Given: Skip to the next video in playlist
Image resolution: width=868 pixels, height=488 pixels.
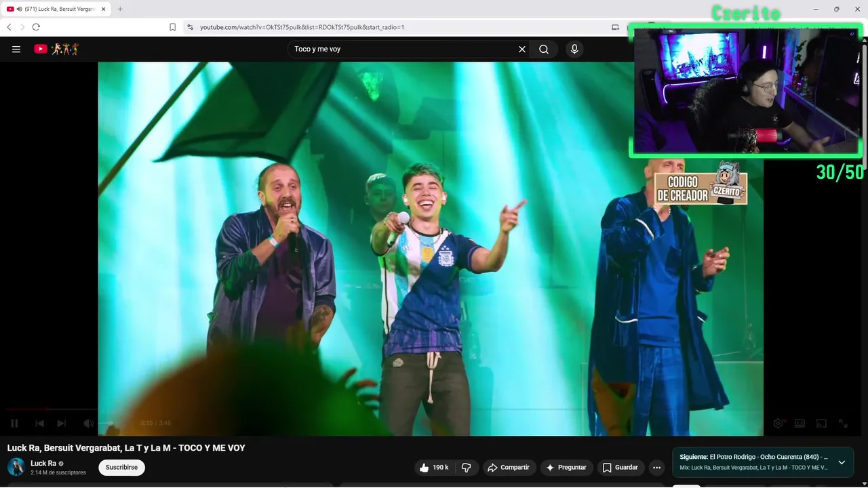Looking at the screenshot, I should [x=62, y=423].
